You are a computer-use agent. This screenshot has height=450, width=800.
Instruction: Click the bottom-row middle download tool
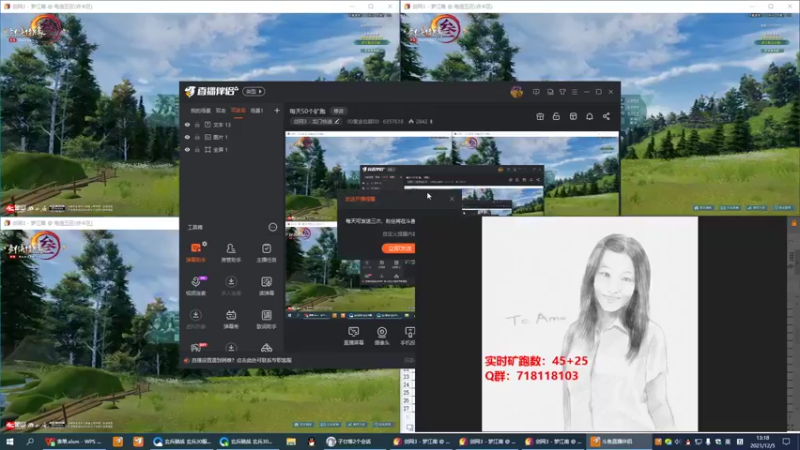pyautogui.click(x=231, y=348)
